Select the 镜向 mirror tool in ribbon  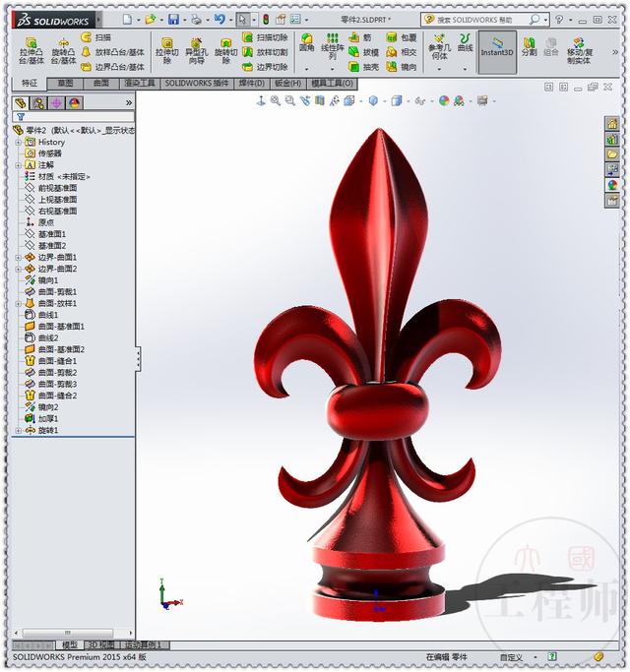[402, 67]
